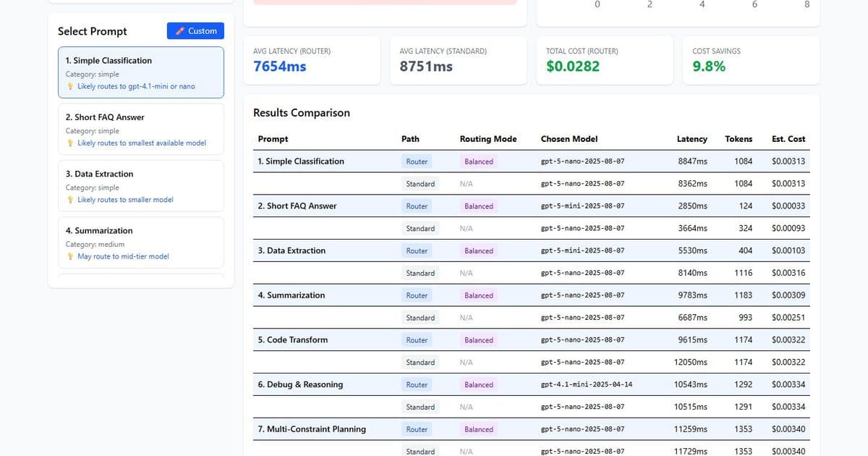The width and height of the screenshot is (868, 456).
Task: Click the Balanced badge for Multi-Constraint Planning
Action: [x=478, y=429]
